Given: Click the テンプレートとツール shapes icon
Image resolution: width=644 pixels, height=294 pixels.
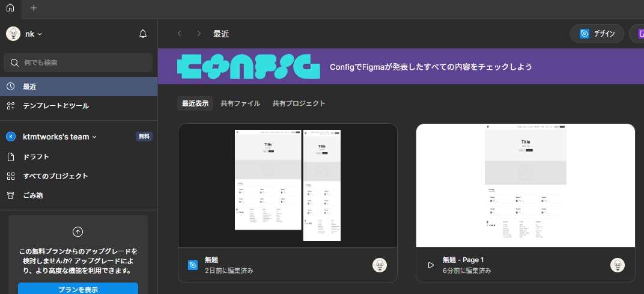Looking at the screenshot, I should (11, 106).
